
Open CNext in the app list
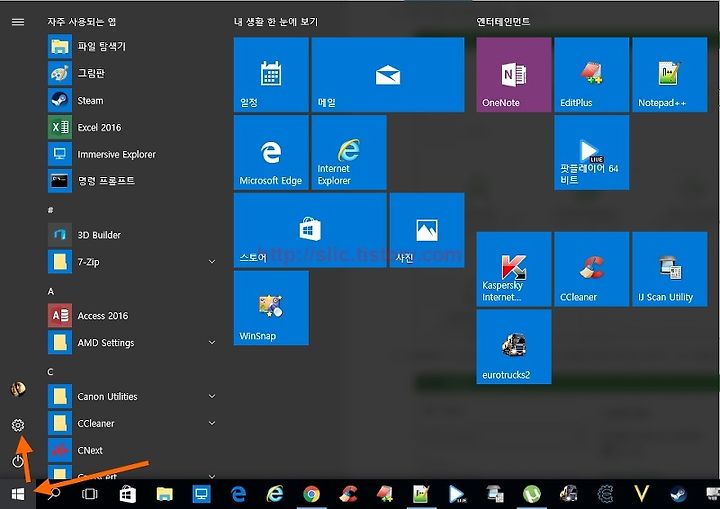pos(132,450)
